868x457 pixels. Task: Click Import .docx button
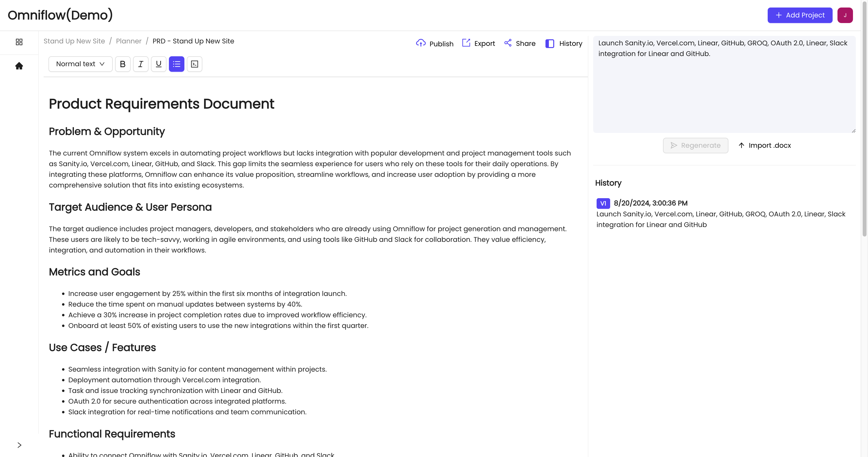point(765,145)
